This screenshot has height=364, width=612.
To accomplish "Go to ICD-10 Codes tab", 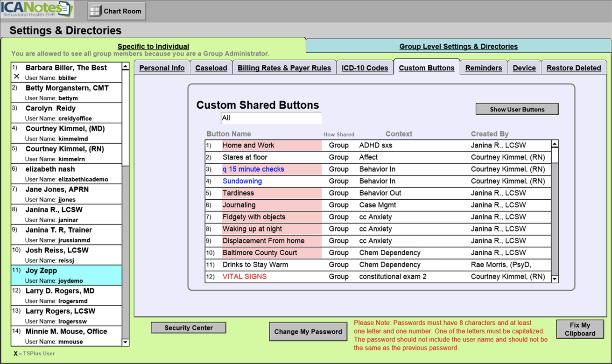I will pos(365,68).
